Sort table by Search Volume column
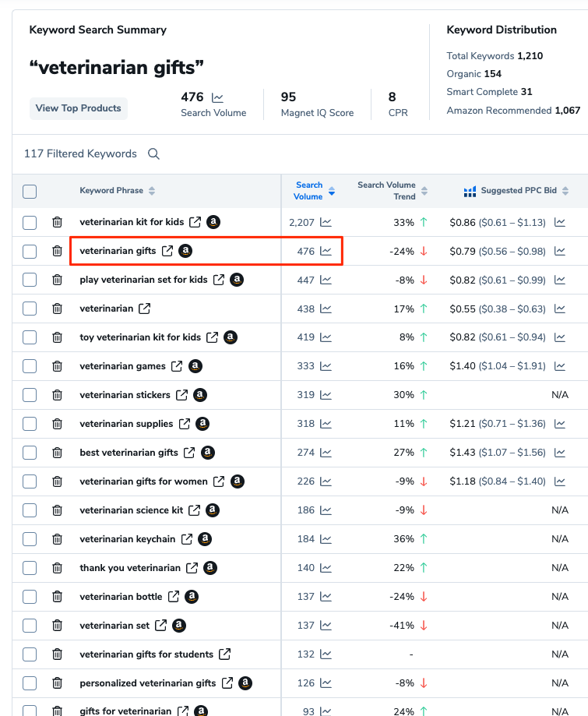The width and height of the screenshot is (588, 716). pos(332,192)
